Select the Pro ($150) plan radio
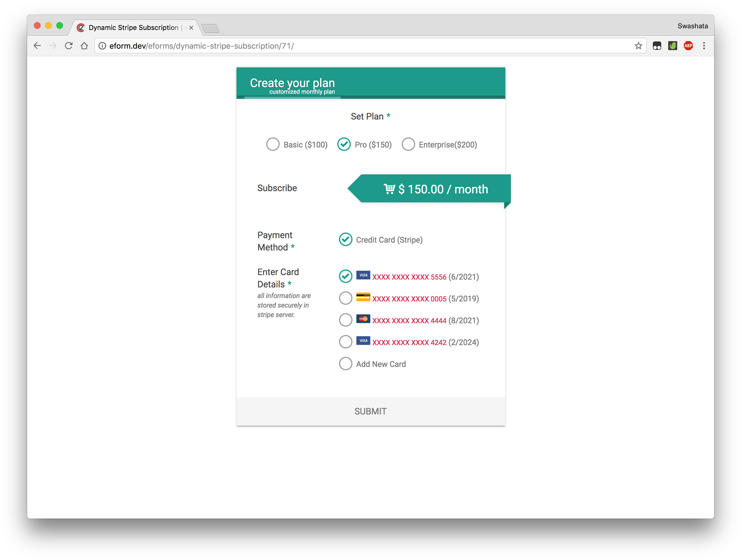The width and height of the screenshot is (741, 560). [x=344, y=144]
